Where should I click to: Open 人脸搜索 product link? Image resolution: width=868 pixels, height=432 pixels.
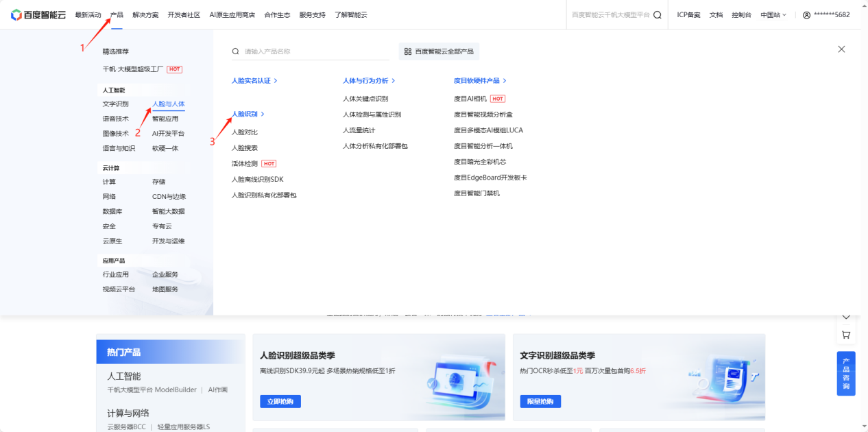(245, 147)
